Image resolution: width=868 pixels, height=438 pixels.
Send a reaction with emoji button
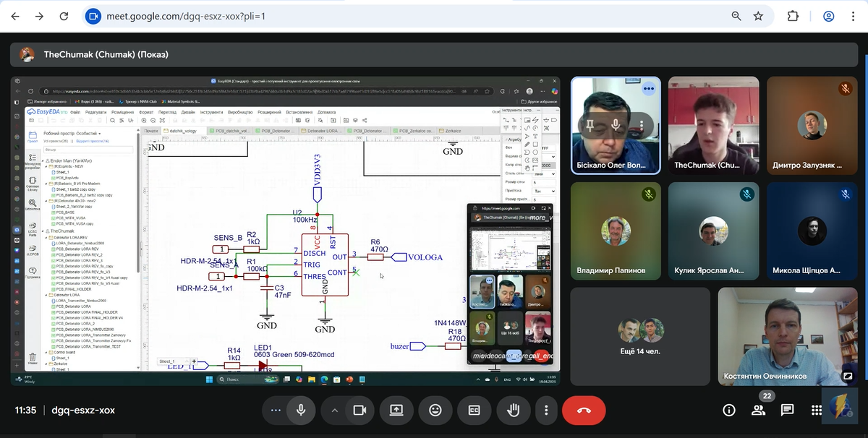click(435, 410)
